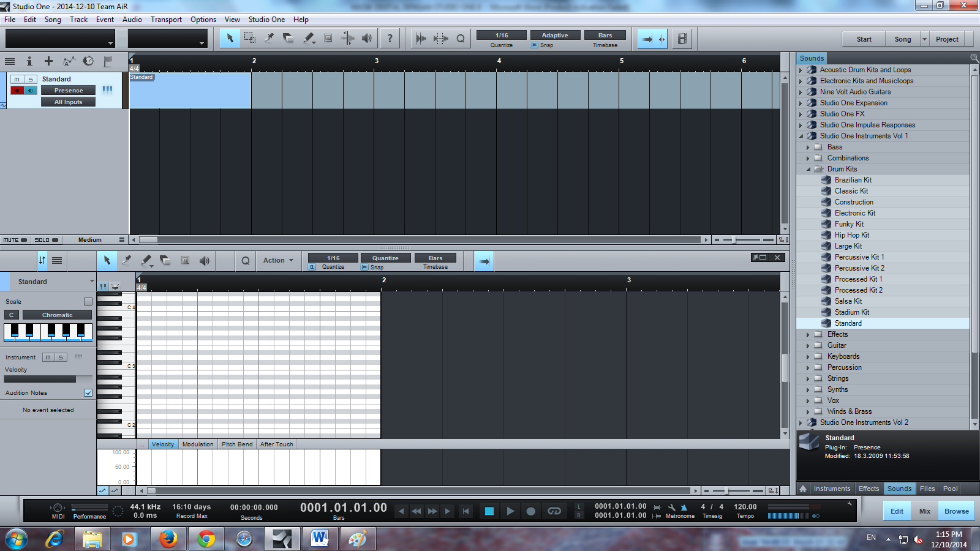This screenshot has height=551, width=980.
Task: Toggle Snap checkbox in arrange toolbar
Action: tap(534, 45)
